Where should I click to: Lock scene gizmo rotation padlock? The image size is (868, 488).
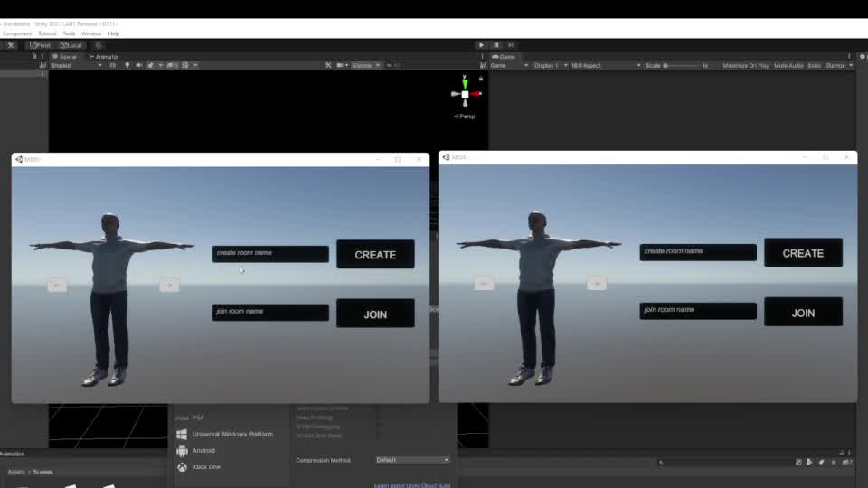click(x=480, y=79)
